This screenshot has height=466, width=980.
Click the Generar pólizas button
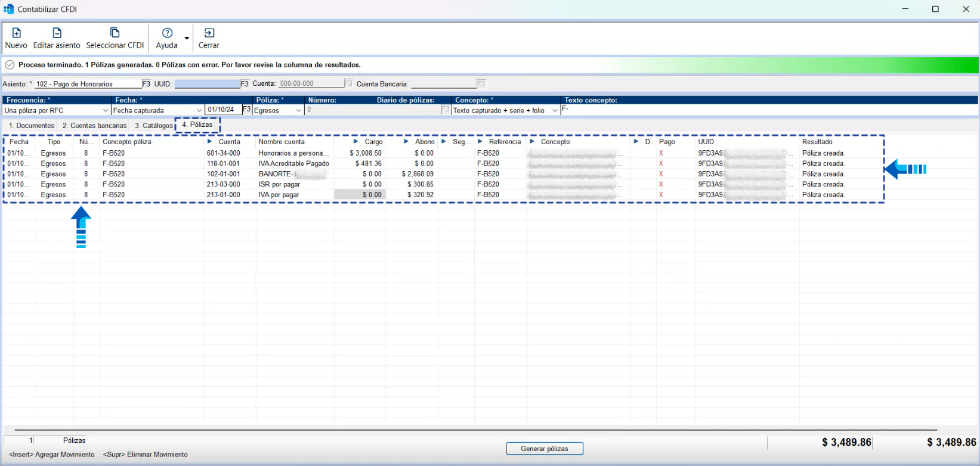(544, 449)
